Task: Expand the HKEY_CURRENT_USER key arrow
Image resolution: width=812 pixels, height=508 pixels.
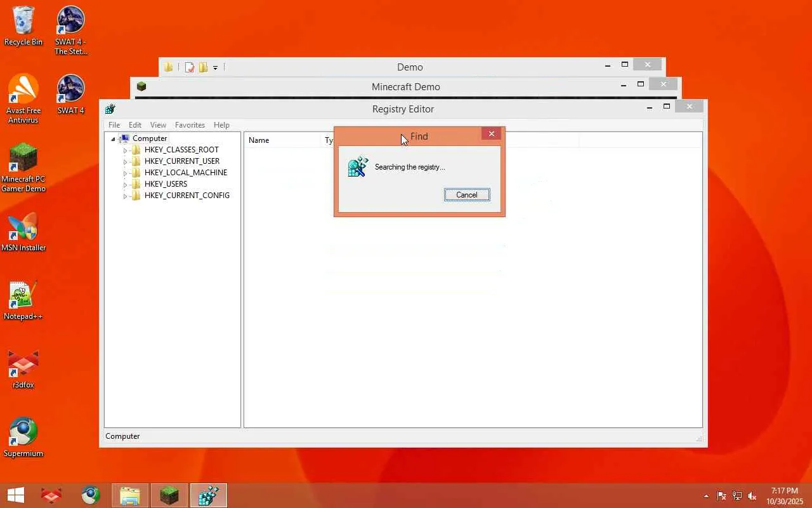Action: click(x=125, y=162)
